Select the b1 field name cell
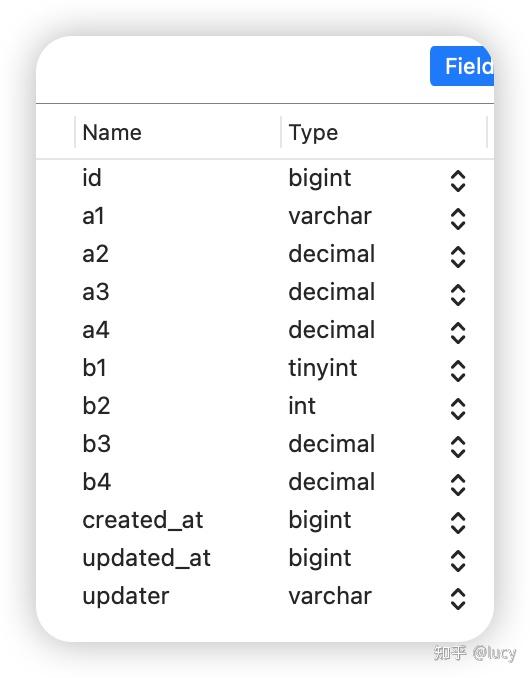 tap(94, 368)
